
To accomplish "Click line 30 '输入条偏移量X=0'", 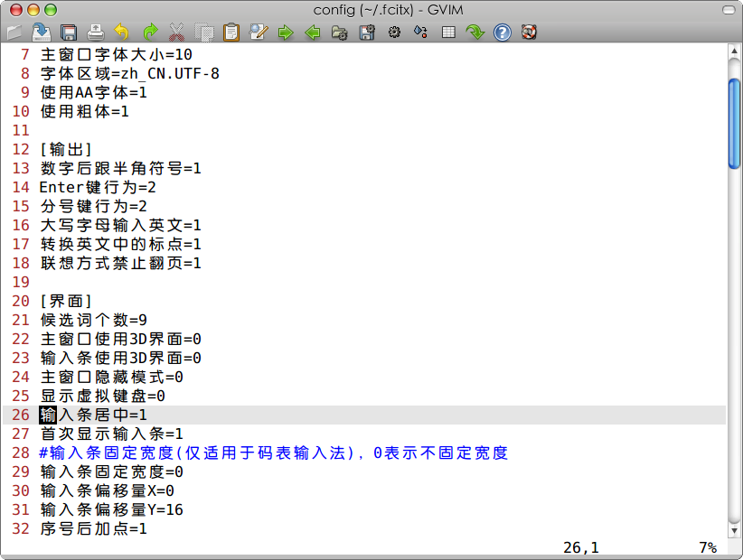I will point(107,490).
